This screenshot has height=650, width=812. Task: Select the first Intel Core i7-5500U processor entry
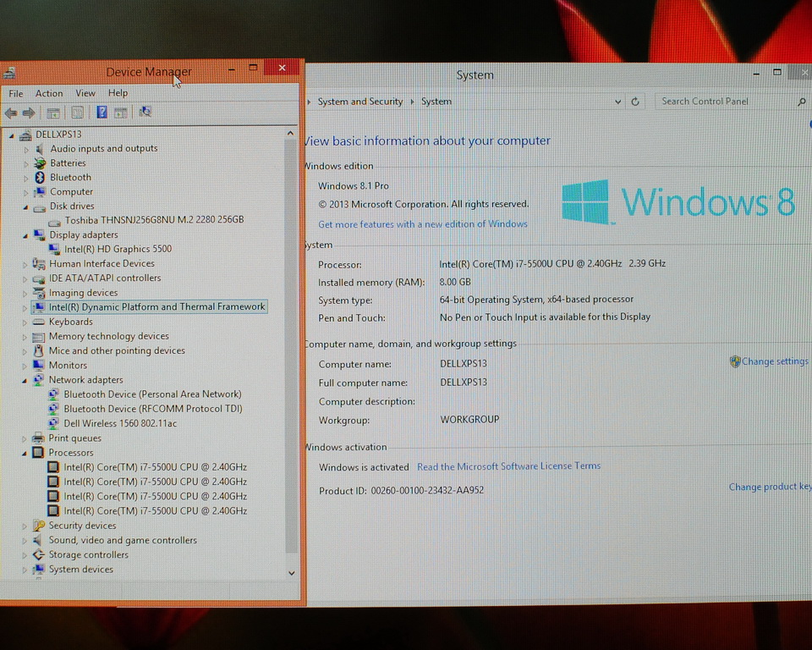(155, 467)
